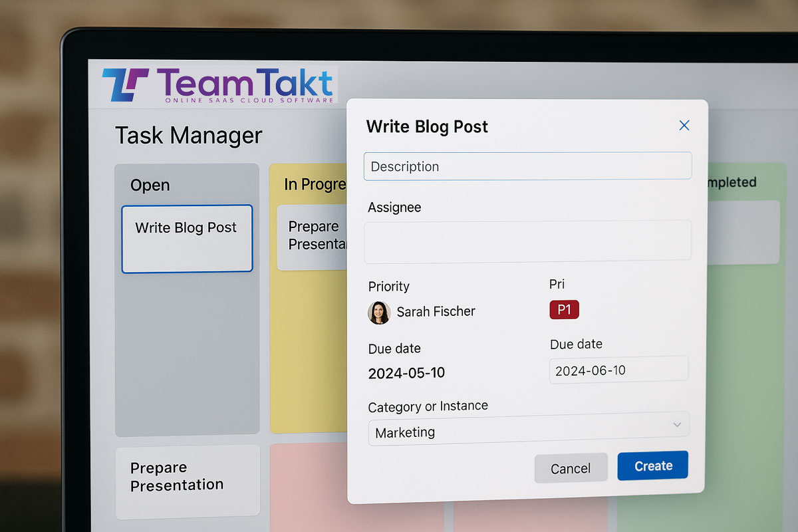This screenshot has width=798, height=532.
Task: Click the empty Assignee input box
Action: click(x=527, y=240)
